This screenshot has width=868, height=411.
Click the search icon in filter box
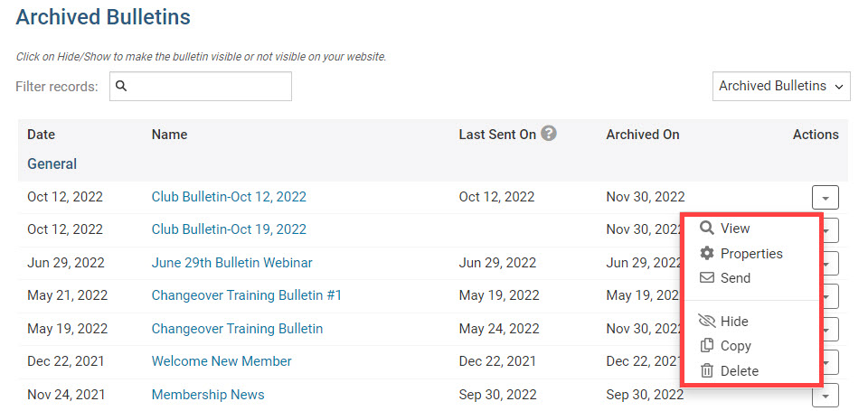122,87
